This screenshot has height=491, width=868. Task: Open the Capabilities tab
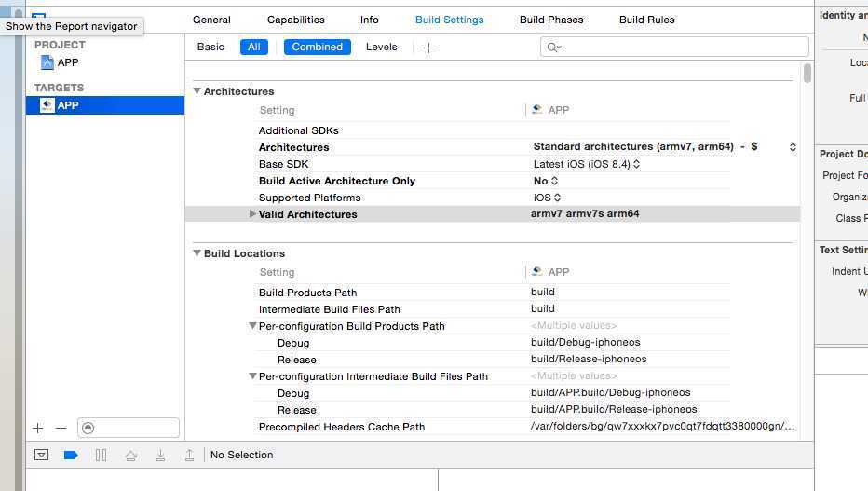pos(295,20)
